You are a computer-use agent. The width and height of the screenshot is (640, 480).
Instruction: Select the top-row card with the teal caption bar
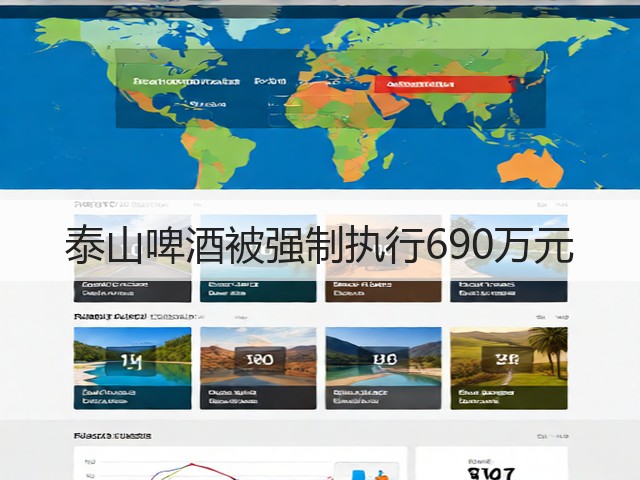(258, 258)
